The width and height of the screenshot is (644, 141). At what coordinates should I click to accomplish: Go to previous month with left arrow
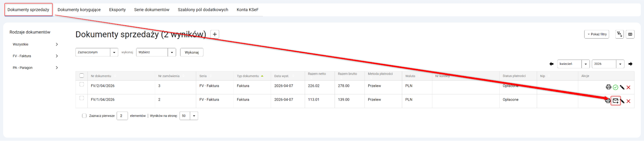pos(551,64)
